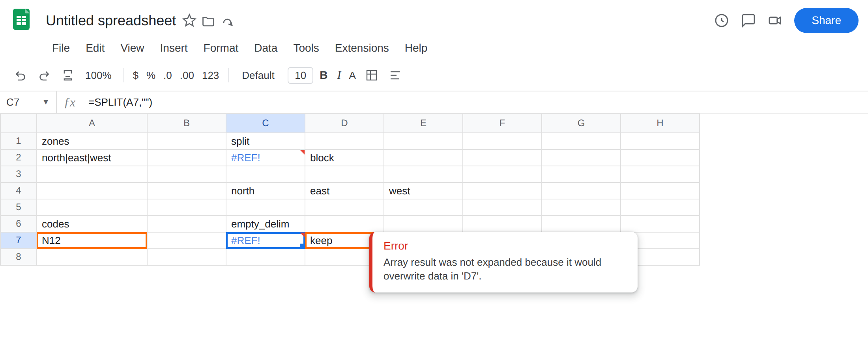Open the comments icon

pyautogui.click(x=748, y=20)
